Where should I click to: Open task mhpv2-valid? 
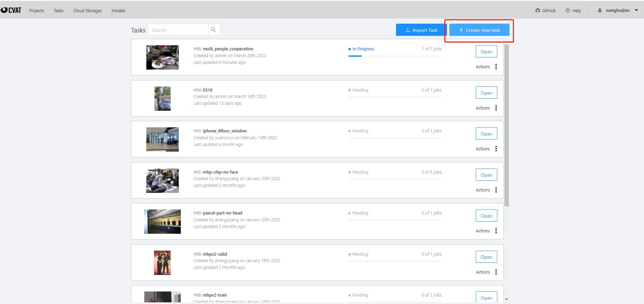click(486, 257)
